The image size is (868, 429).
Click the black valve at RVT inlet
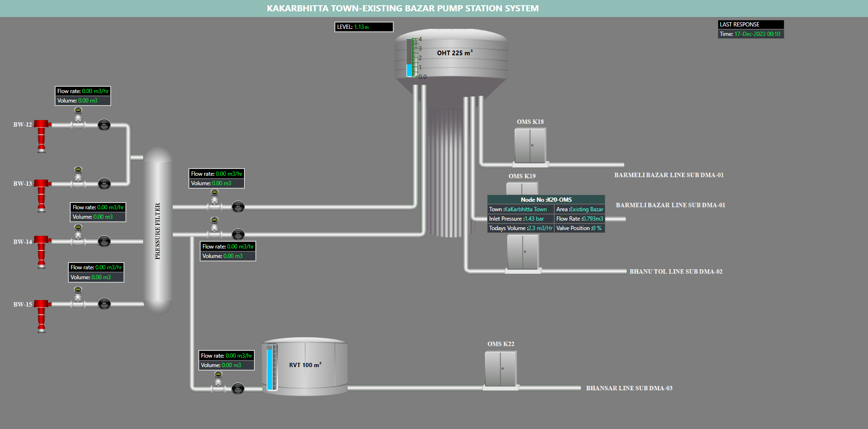coord(238,389)
